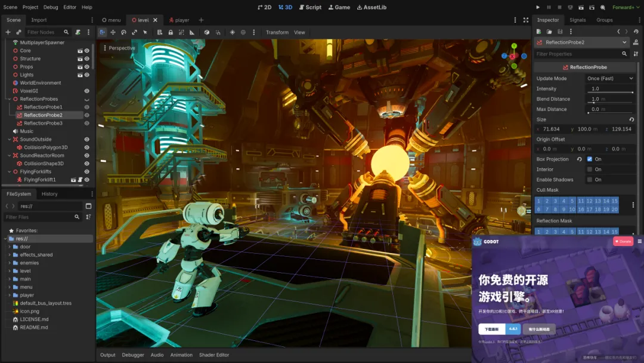Open the Transform menu in viewport toolbar
The width and height of the screenshot is (644, 363).
(277, 32)
